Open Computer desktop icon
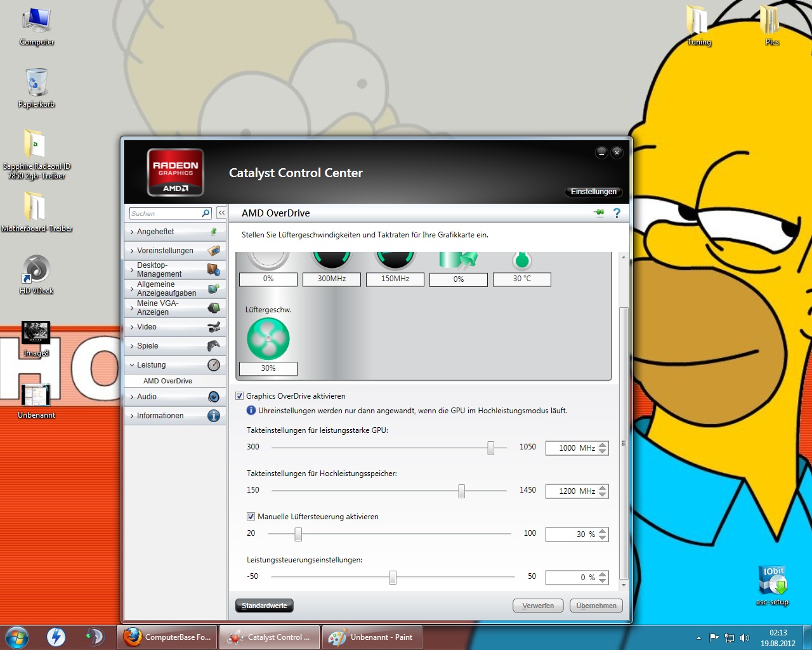 (x=37, y=27)
